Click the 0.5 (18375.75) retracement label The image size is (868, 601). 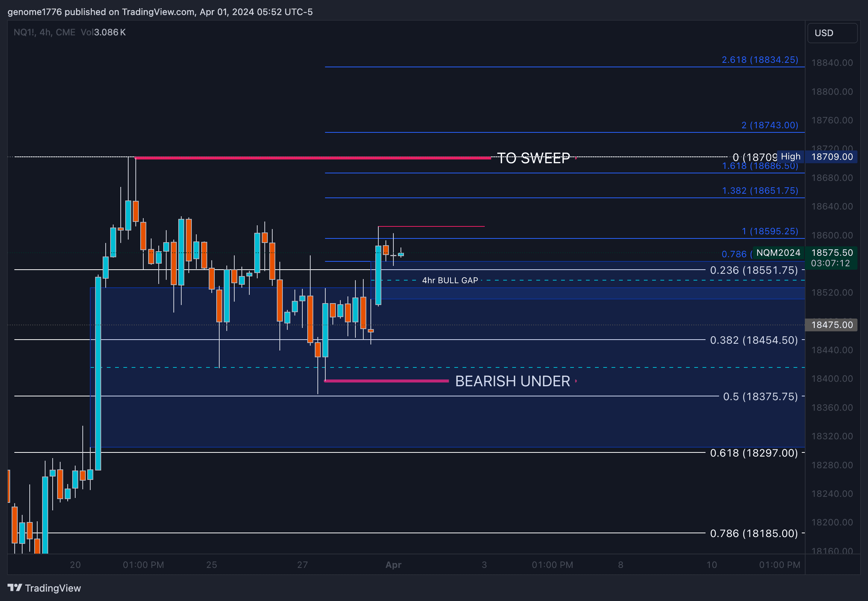pyautogui.click(x=760, y=397)
